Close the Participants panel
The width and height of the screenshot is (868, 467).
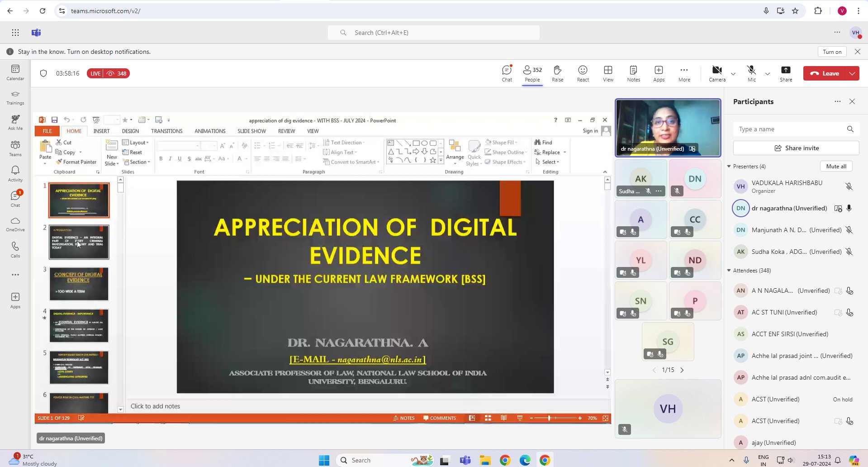point(852,101)
